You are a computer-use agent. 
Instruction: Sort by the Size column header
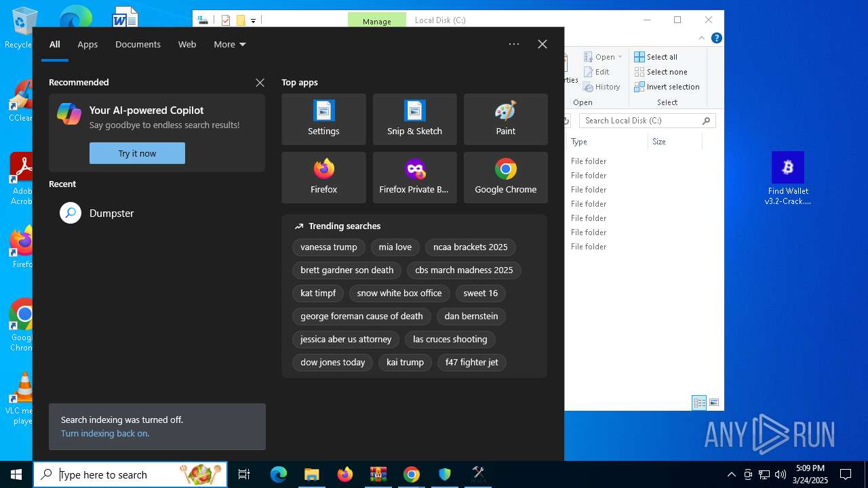click(x=675, y=142)
